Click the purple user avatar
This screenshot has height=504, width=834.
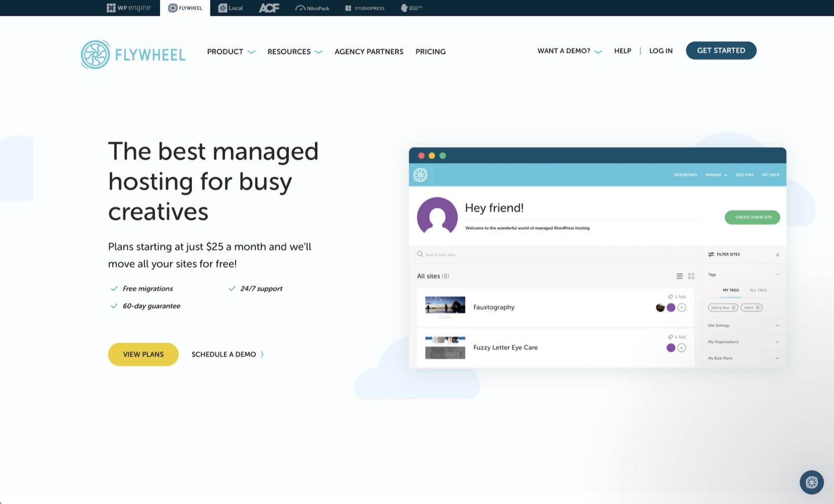437,216
